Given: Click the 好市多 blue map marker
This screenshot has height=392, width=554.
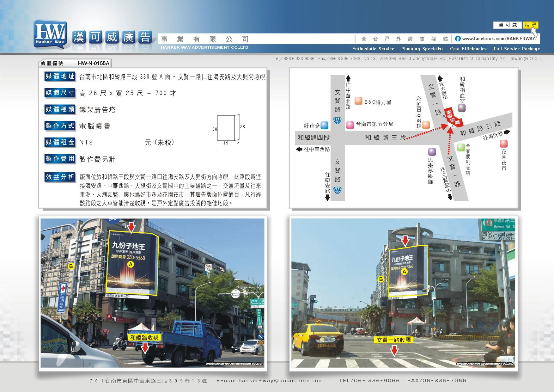Looking at the screenshot, I should click(325, 125).
